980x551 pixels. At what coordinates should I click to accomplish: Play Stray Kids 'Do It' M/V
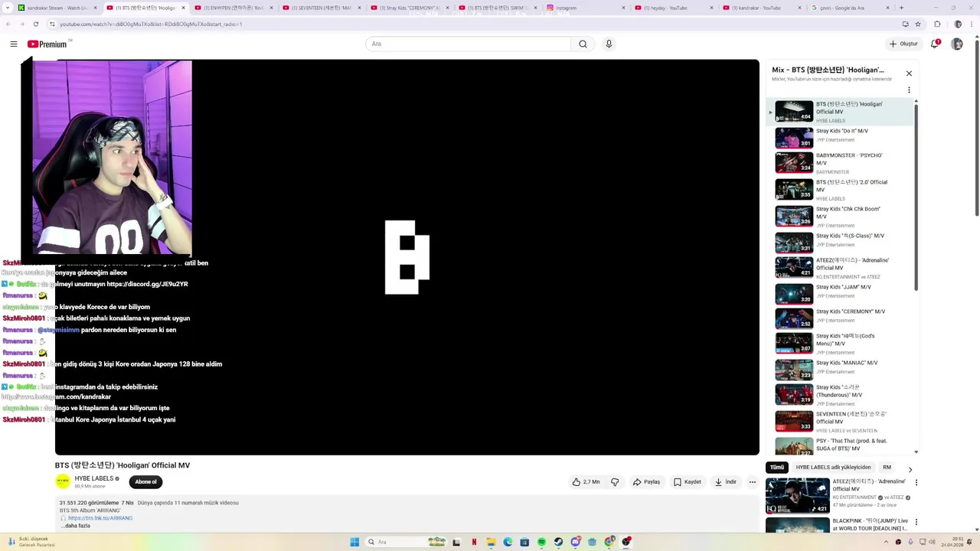[x=841, y=137]
